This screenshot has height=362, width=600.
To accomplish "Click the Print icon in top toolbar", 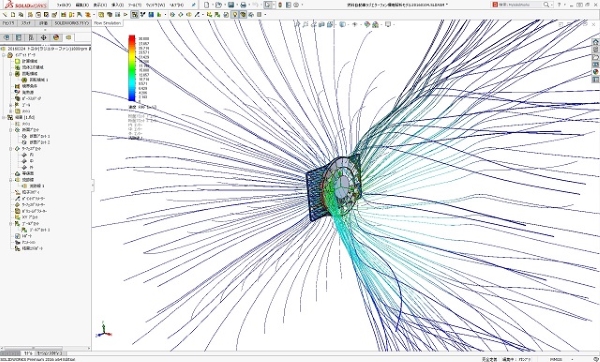I will coord(243,5).
